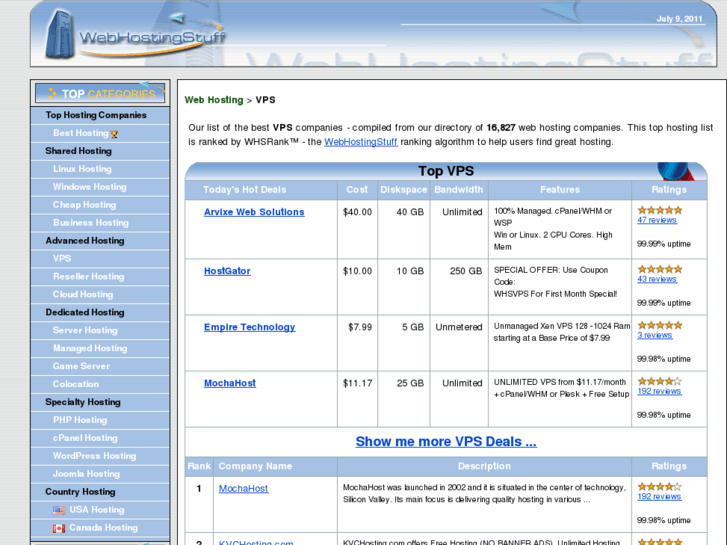Screen dimensions: 727x545
Task: Click the star rating in MochaHost's hot deals row
Action: [660, 381]
